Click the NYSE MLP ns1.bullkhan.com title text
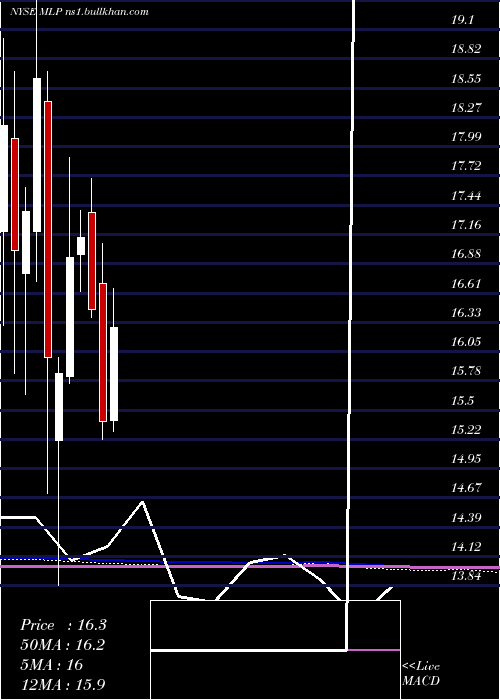Image resolution: width=500 pixels, height=700 pixels. point(79,12)
